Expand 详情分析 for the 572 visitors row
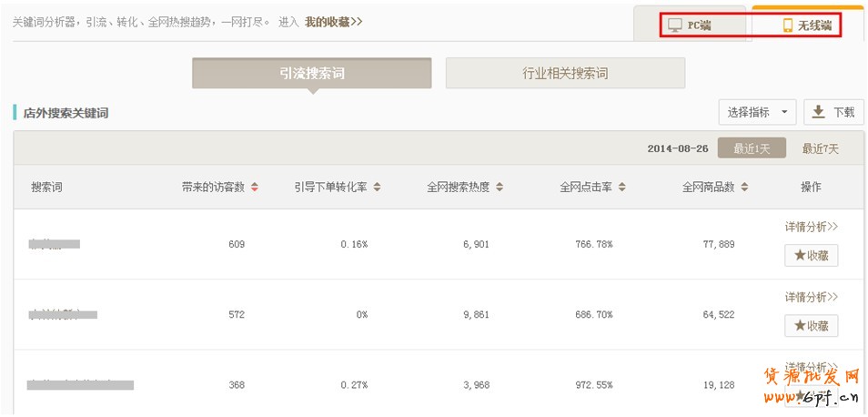 coord(811,297)
